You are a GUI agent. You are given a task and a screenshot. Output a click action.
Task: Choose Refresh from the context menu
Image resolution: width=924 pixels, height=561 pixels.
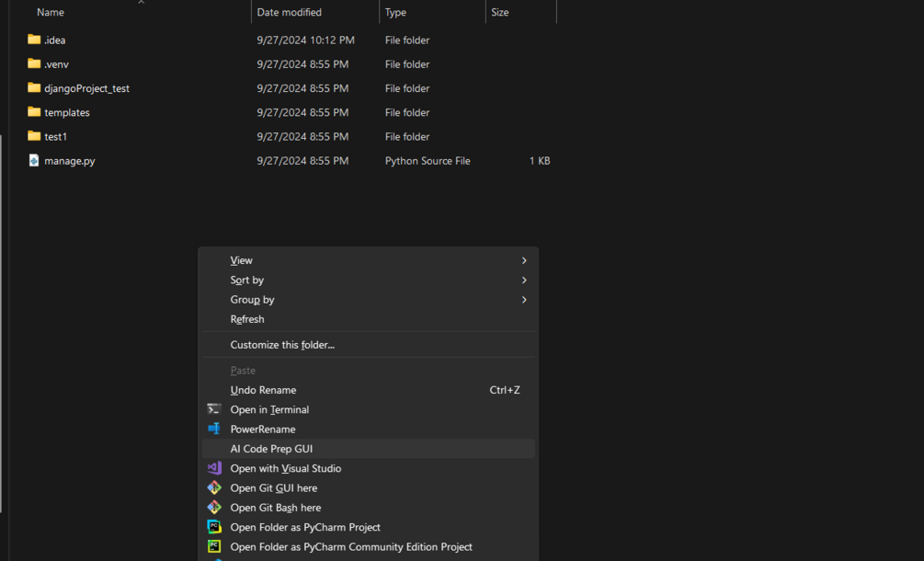247,319
